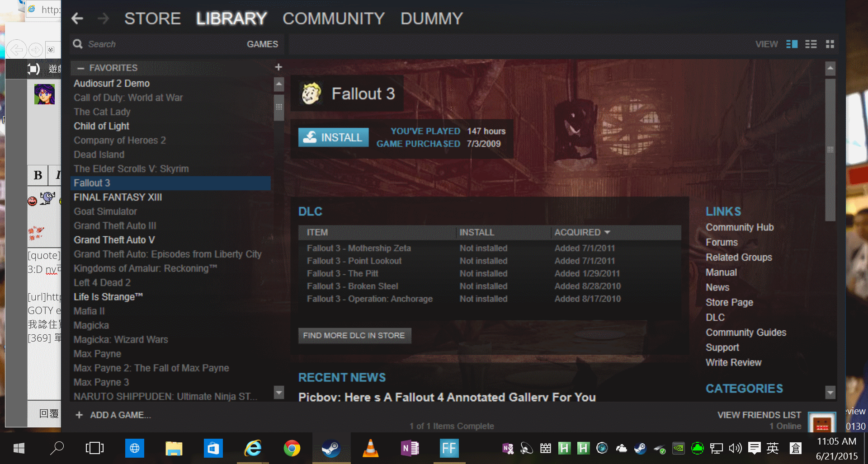The height and width of the screenshot is (464, 868).
Task: Click the Install button for Fallout 3
Action: tap(333, 137)
